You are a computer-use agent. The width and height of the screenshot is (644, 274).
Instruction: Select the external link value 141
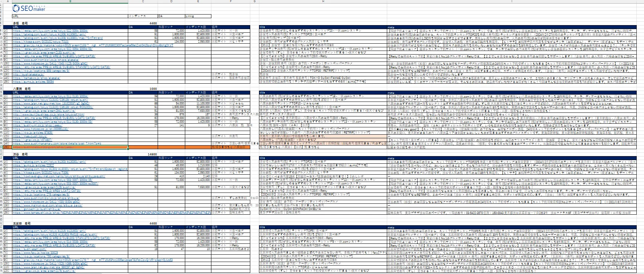pos(171,125)
